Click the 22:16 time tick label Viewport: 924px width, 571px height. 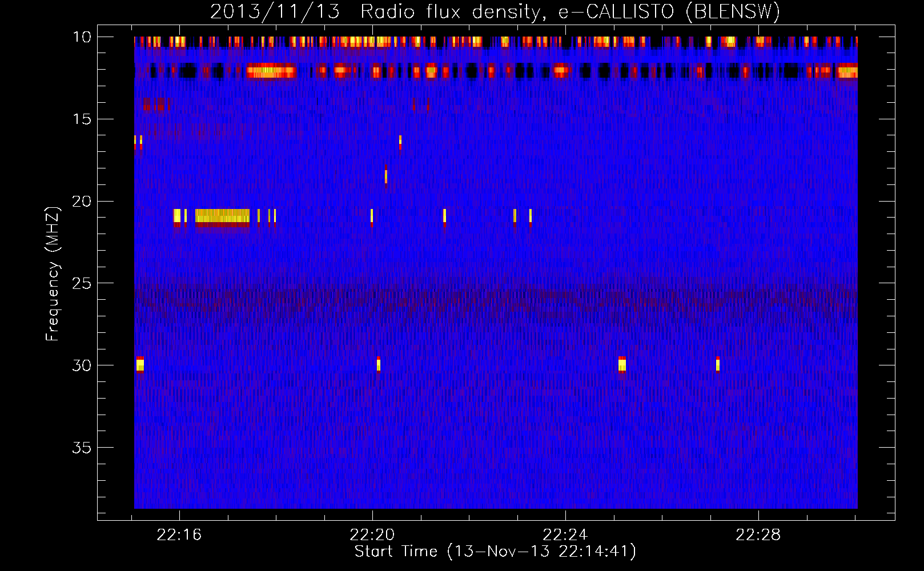[179, 535]
